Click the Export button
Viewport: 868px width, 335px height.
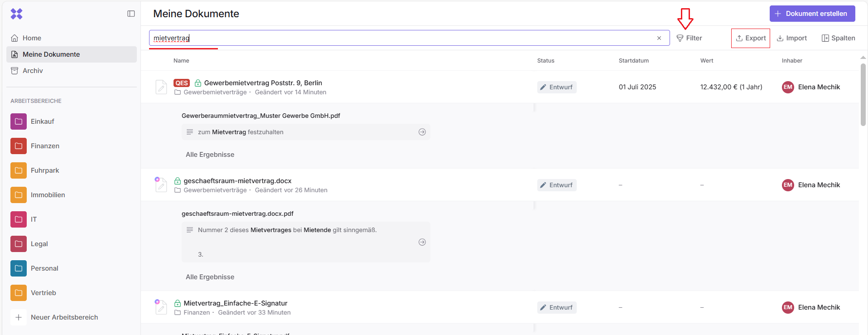(x=751, y=38)
